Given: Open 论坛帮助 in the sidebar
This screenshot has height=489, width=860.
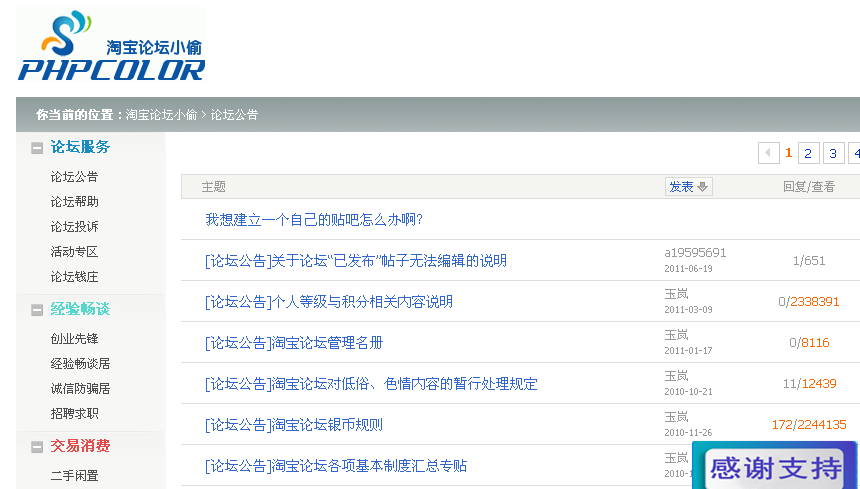Looking at the screenshot, I should click(74, 202).
